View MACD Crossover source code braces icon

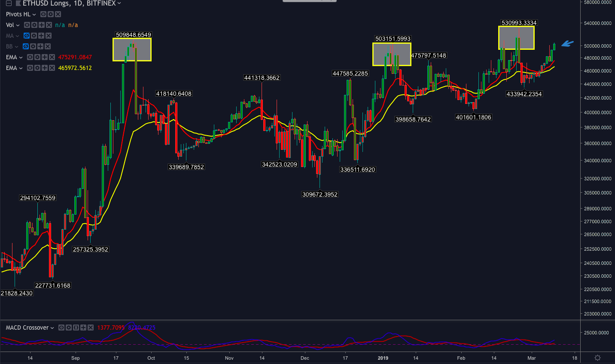76,328
